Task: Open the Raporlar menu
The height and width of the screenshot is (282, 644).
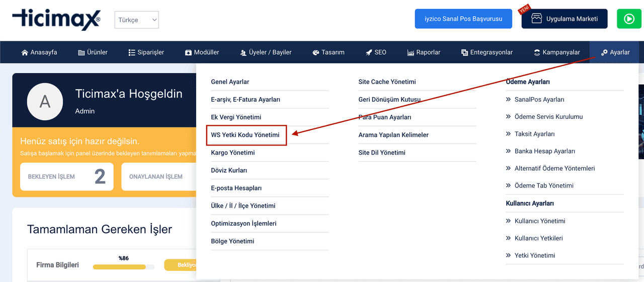Action: 424,52
